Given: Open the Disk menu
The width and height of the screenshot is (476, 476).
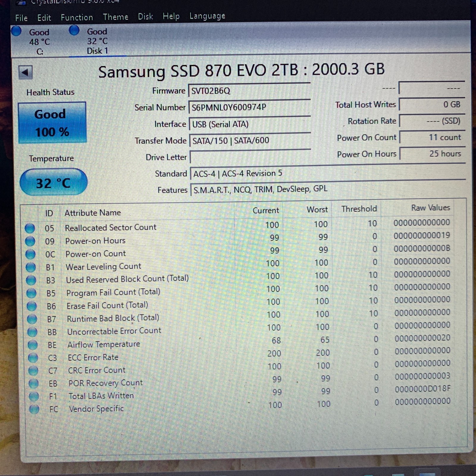Looking at the screenshot, I should (145, 16).
